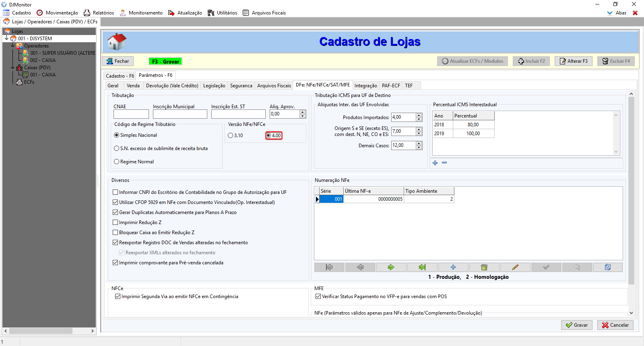Open the Relatórios menu
This screenshot has width=644, height=346.
[x=99, y=13]
